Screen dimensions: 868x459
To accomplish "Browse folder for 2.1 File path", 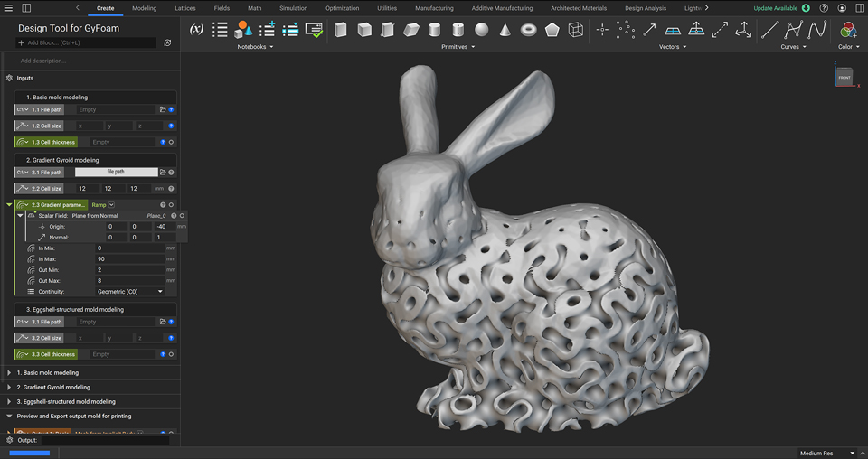I will click(x=163, y=173).
